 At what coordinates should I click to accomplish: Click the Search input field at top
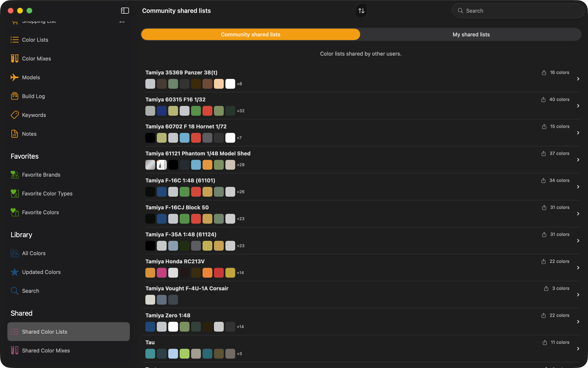(518, 11)
